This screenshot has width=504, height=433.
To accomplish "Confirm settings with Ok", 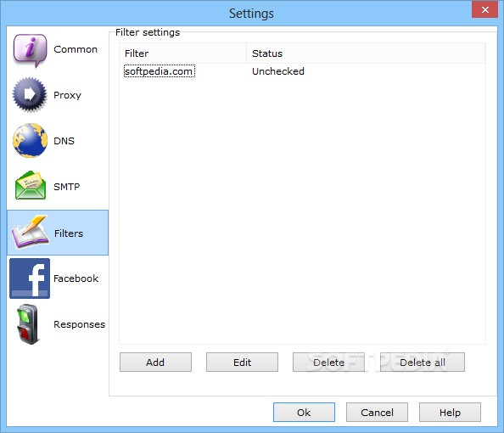I will pos(304,412).
